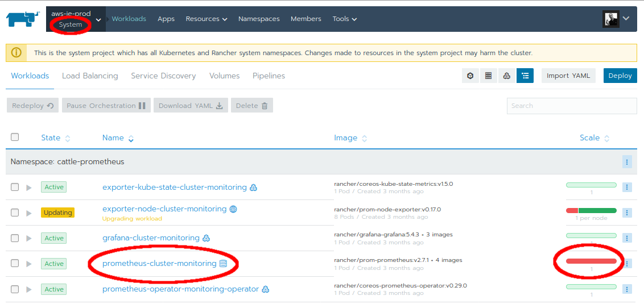Open the Members page
This screenshot has height=308, width=644.
click(306, 19)
